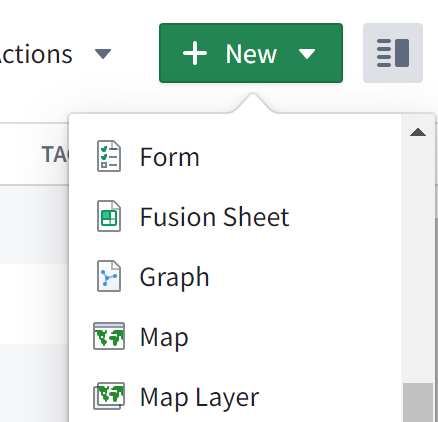Choose the Fusion Sheet menu entry
The width and height of the screenshot is (438, 422).
point(235,216)
